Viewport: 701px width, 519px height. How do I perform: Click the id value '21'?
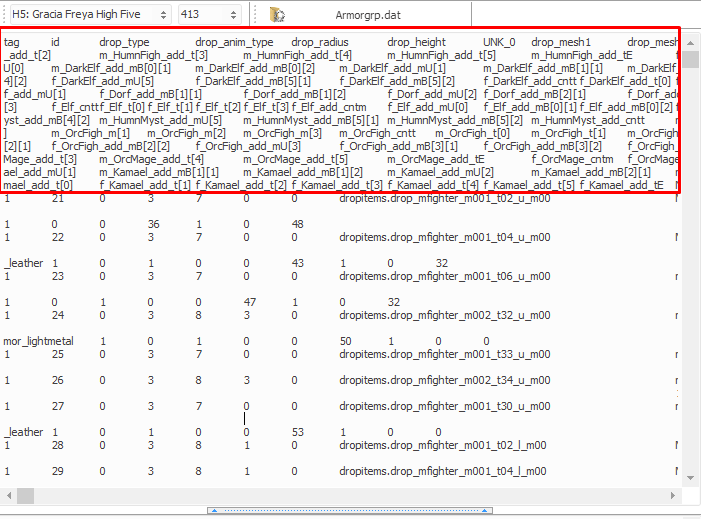tap(58, 198)
